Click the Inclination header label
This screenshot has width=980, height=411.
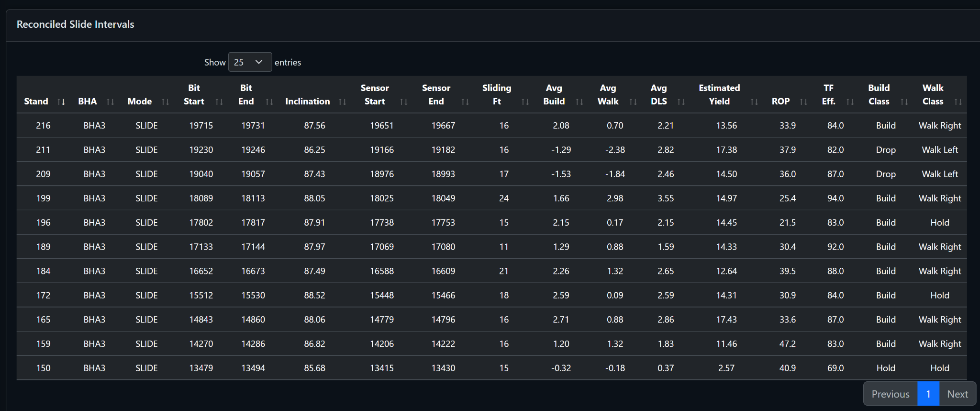(x=308, y=102)
